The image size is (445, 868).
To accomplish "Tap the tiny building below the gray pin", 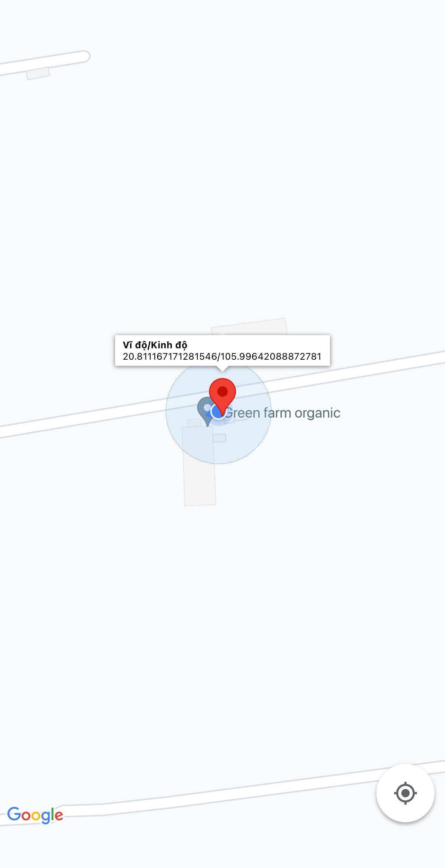I will [194, 423].
